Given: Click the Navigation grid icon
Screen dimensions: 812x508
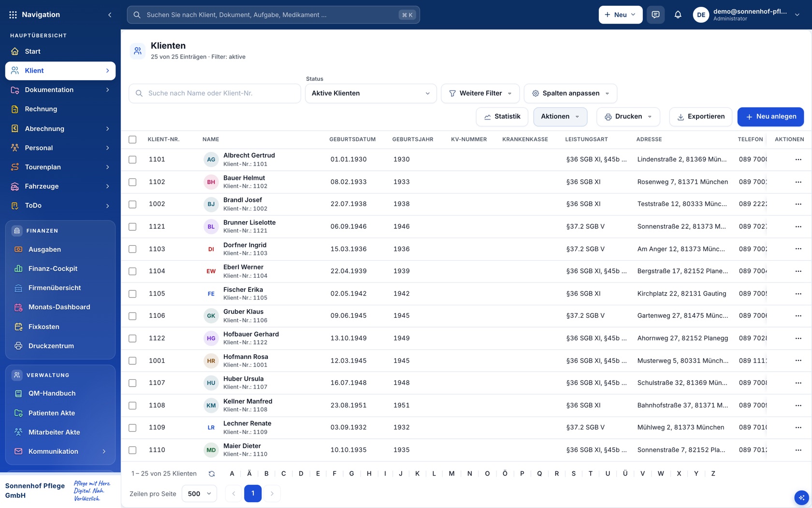Looking at the screenshot, I should click(13, 15).
